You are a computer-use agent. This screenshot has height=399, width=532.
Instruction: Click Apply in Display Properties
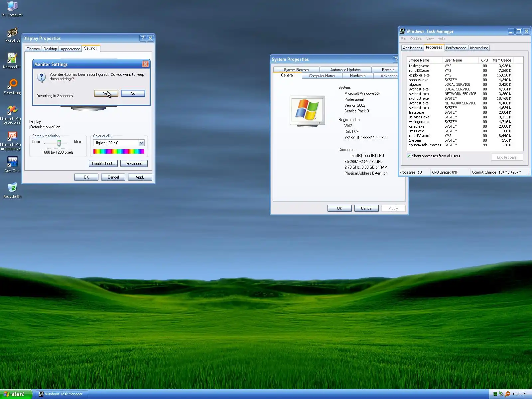click(x=140, y=177)
